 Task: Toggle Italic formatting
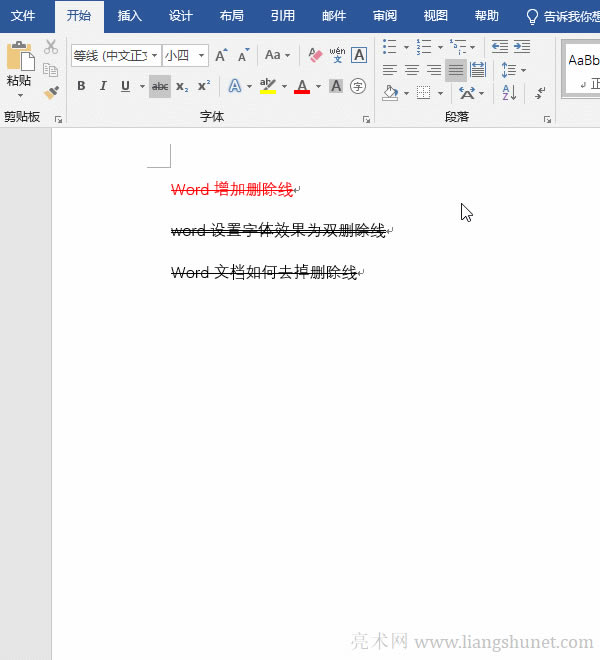tap(104, 86)
